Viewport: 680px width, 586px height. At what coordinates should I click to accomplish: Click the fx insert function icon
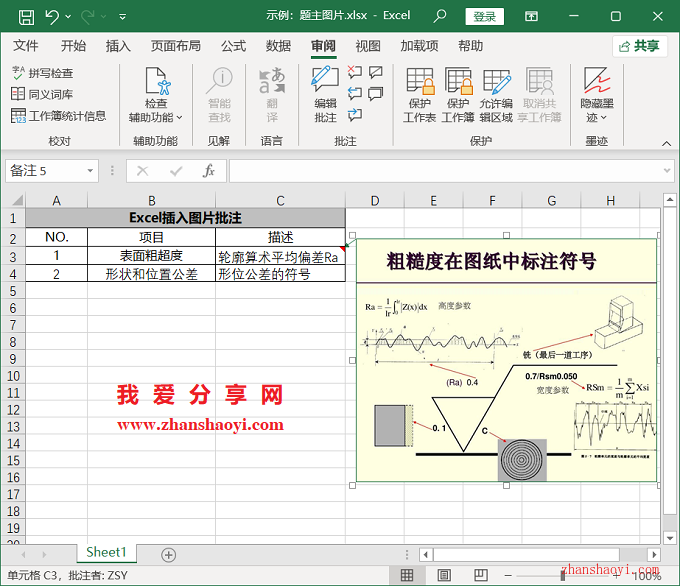(209, 171)
